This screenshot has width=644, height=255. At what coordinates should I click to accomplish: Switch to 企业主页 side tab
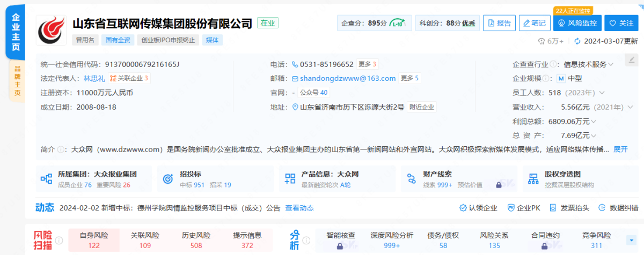point(16,33)
